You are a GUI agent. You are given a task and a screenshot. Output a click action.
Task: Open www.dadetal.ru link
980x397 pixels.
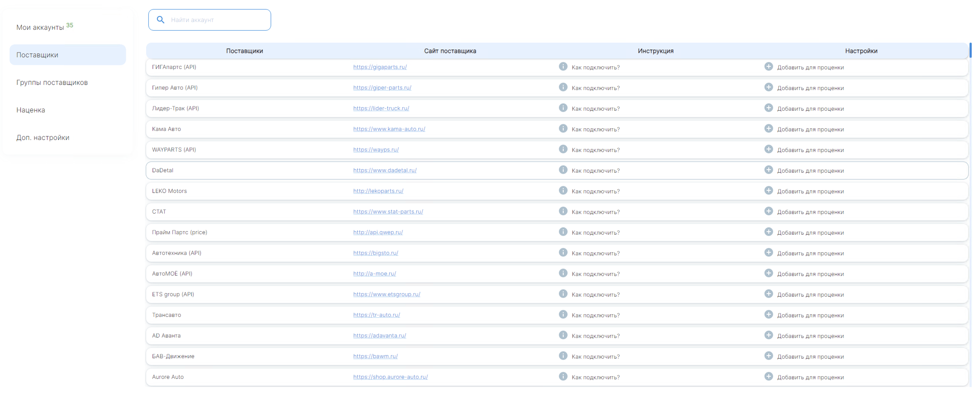click(385, 170)
